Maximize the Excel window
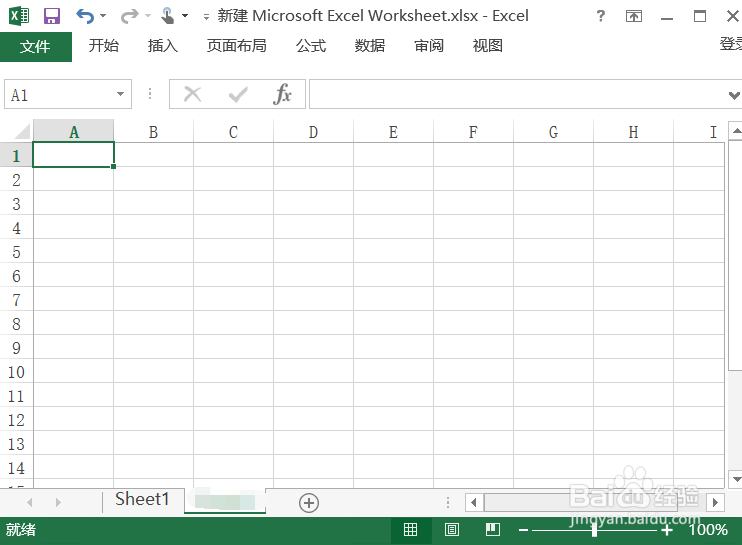This screenshot has height=545, width=742. tap(700, 16)
